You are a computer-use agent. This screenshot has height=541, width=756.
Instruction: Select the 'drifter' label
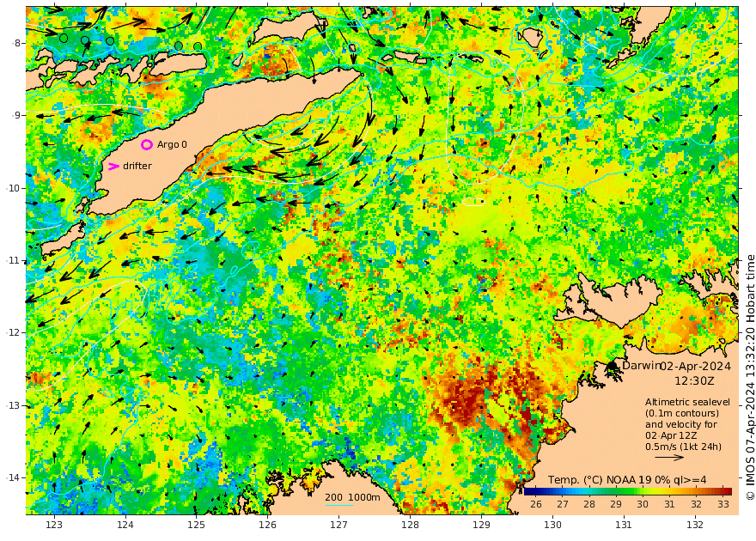(137, 166)
